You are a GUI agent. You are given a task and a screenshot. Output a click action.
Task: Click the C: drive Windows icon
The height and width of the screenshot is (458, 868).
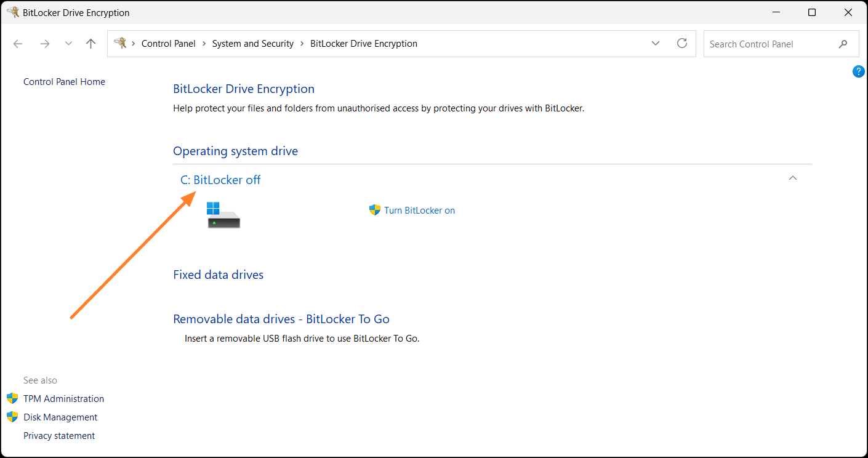pos(223,215)
